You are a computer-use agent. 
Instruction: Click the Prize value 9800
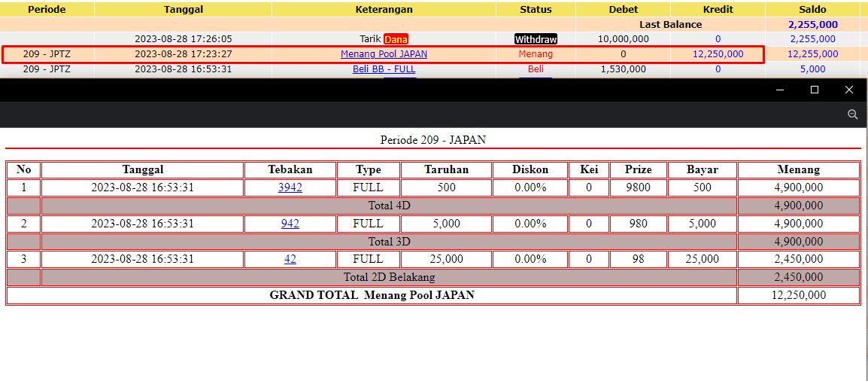point(639,187)
